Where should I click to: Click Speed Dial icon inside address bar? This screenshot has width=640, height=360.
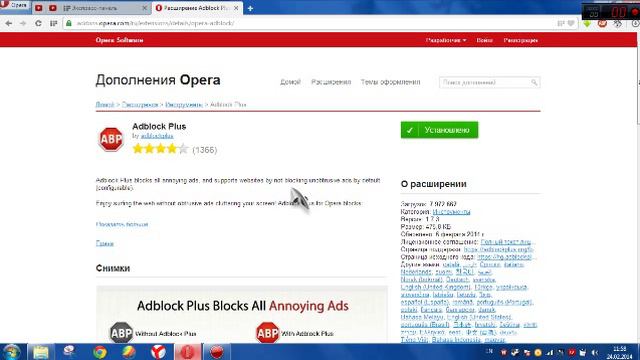tap(561, 23)
